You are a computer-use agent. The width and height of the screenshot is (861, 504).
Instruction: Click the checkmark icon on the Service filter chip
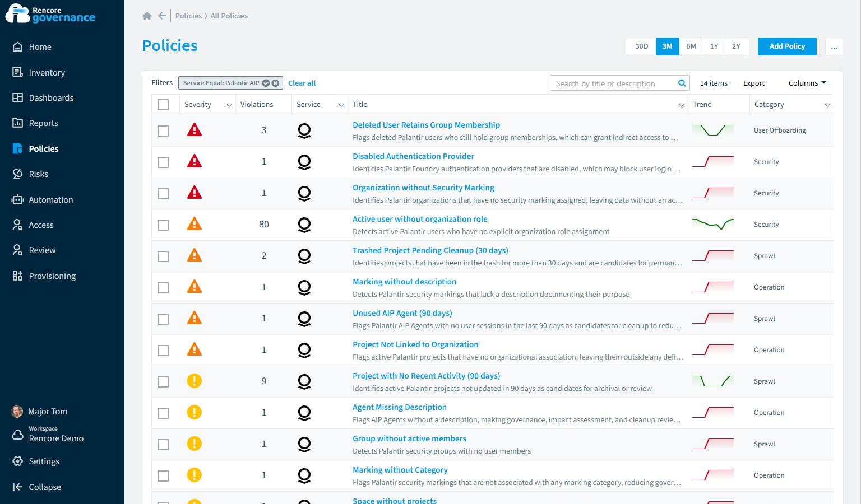(x=266, y=83)
